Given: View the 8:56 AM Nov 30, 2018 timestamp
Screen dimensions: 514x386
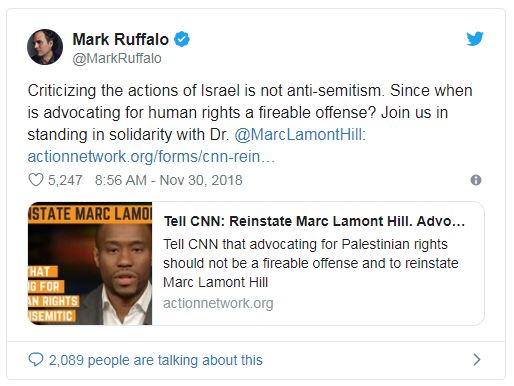Looking at the screenshot, I should coord(168,180).
